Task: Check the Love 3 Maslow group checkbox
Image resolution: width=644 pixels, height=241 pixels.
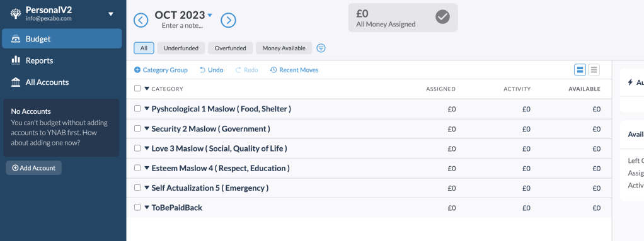Action: coord(137,148)
